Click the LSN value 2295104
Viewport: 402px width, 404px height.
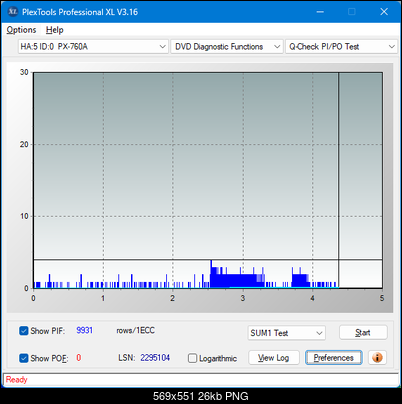click(x=155, y=358)
